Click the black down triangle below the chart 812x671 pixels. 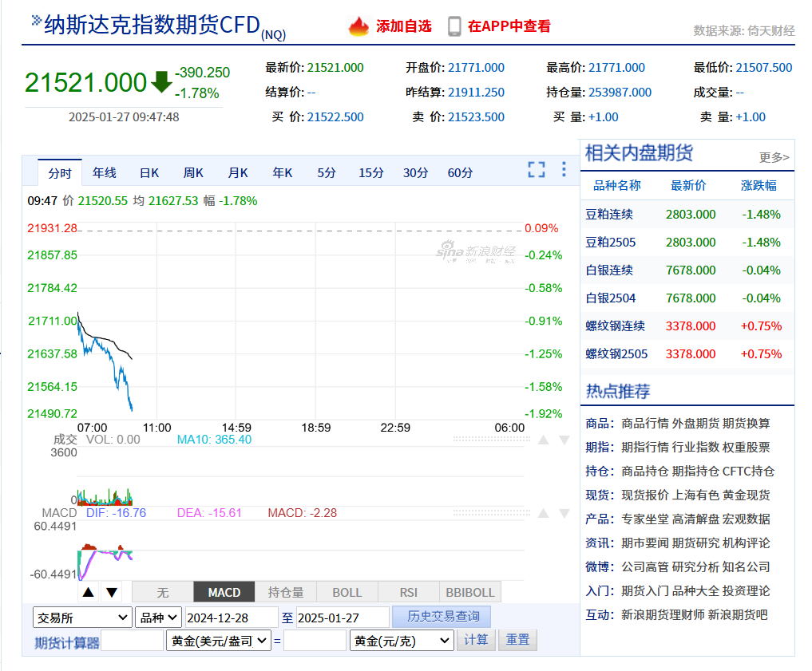click(112, 592)
